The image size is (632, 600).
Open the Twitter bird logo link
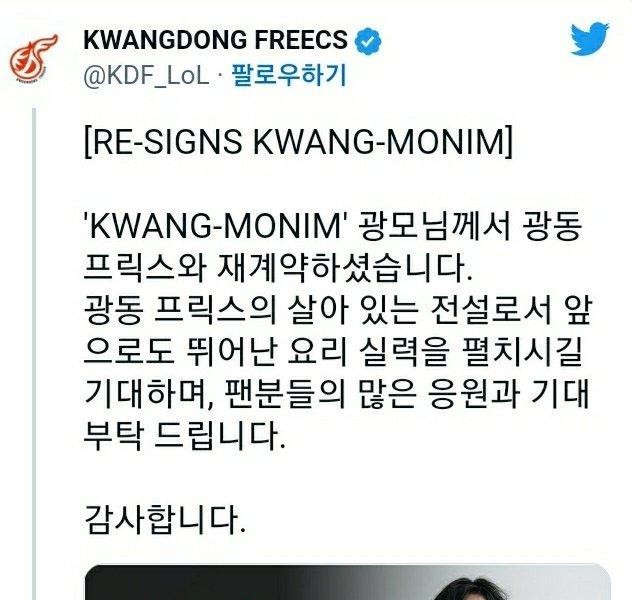(x=589, y=39)
